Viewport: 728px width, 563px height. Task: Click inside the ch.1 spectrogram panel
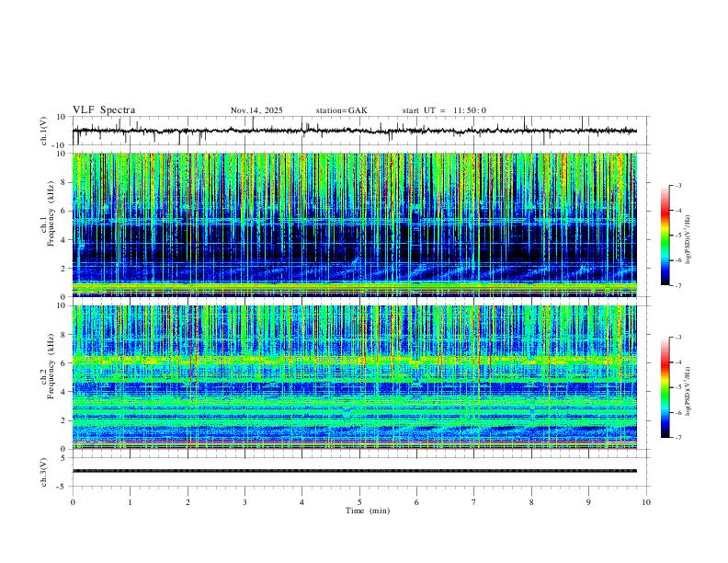coord(355,224)
